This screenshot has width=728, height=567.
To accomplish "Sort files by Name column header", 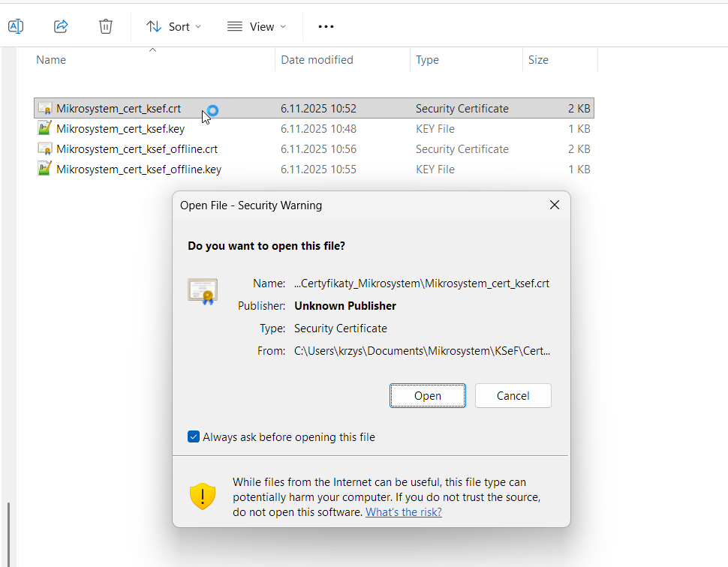I will pyautogui.click(x=51, y=60).
